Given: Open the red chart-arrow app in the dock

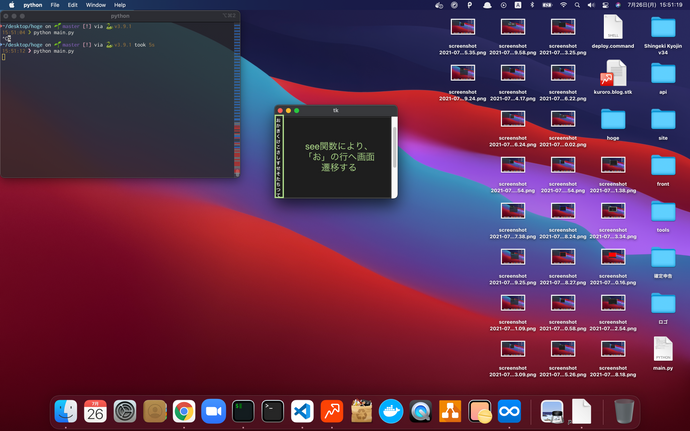Looking at the screenshot, I should [332, 411].
